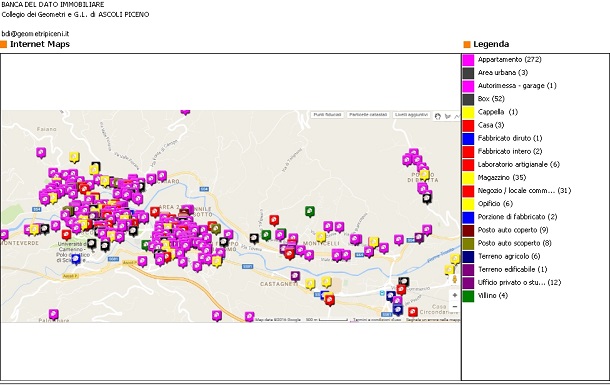This screenshot has height=386, width=610.
Task: Toggle the Punti fiduciali map layer
Action: click(327, 115)
